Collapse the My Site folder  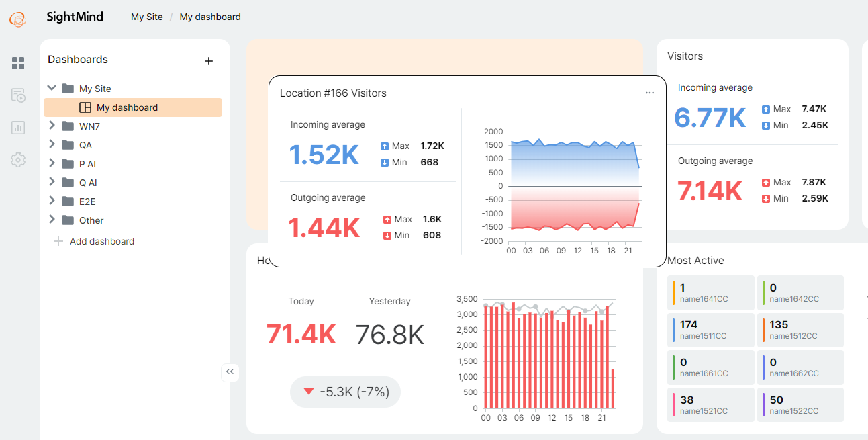pyautogui.click(x=52, y=88)
